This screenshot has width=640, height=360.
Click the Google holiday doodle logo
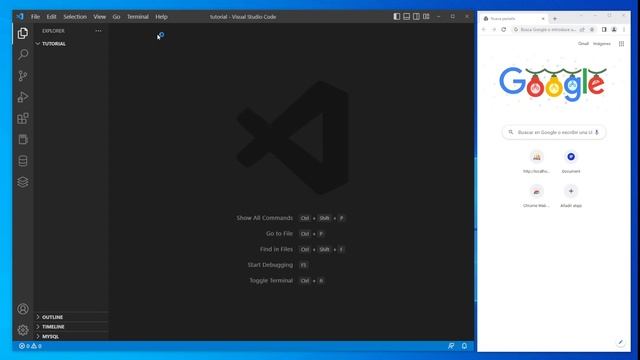tap(553, 84)
